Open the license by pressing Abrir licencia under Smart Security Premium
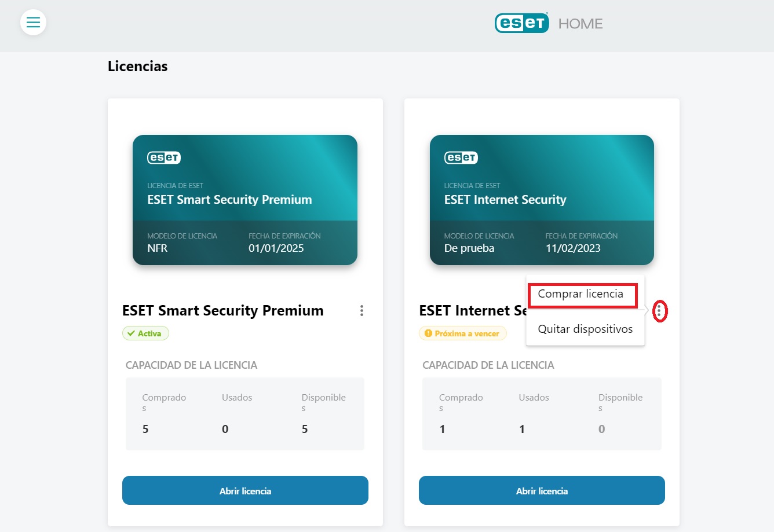 point(244,490)
